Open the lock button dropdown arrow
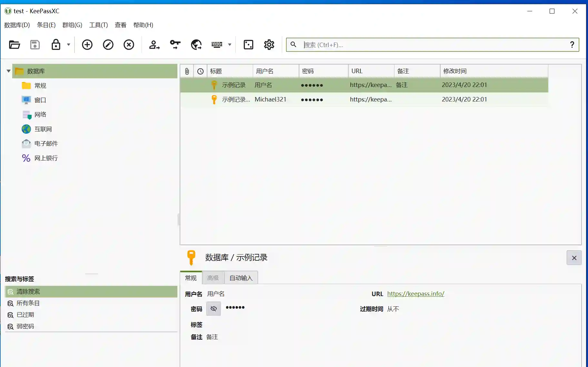Image resolution: width=588 pixels, height=367 pixels. (x=68, y=44)
